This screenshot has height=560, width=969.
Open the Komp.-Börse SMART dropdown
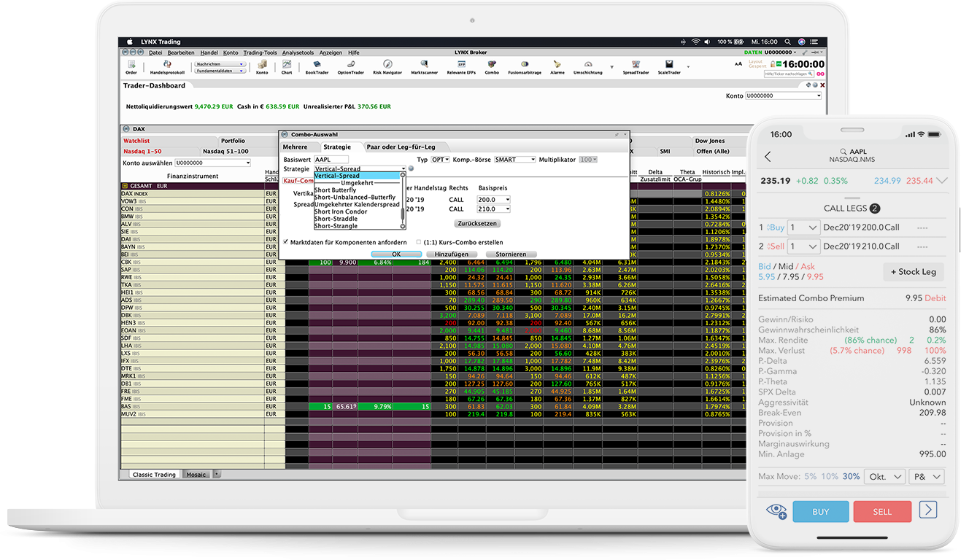pyautogui.click(x=514, y=159)
